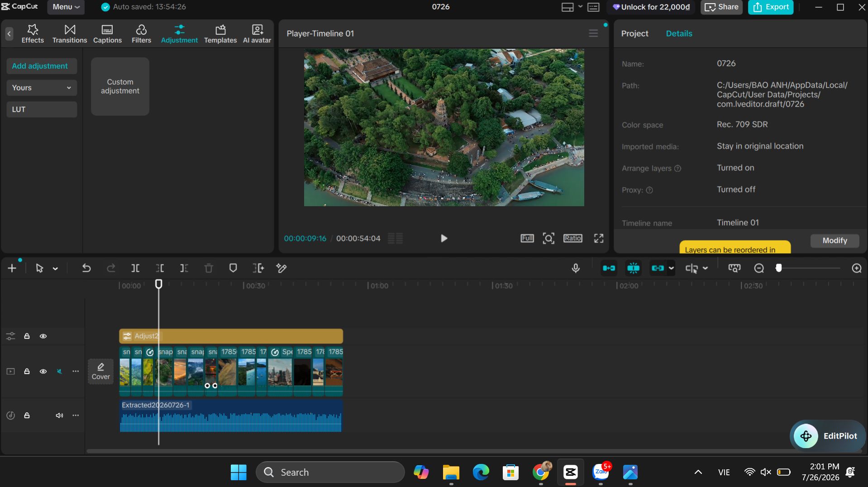Viewport: 868px width, 487px height.
Task: Adjust the timeline zoom slider handle
Action: tap(778, 268)
